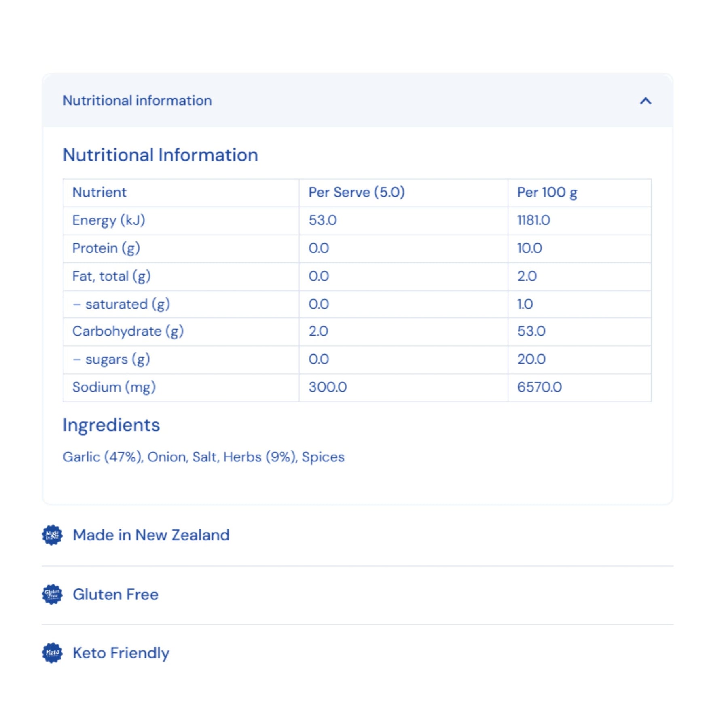728x728 pixels.
Task: Click the Per Serve (5.0) column header
Action: [x=356, y=192]
